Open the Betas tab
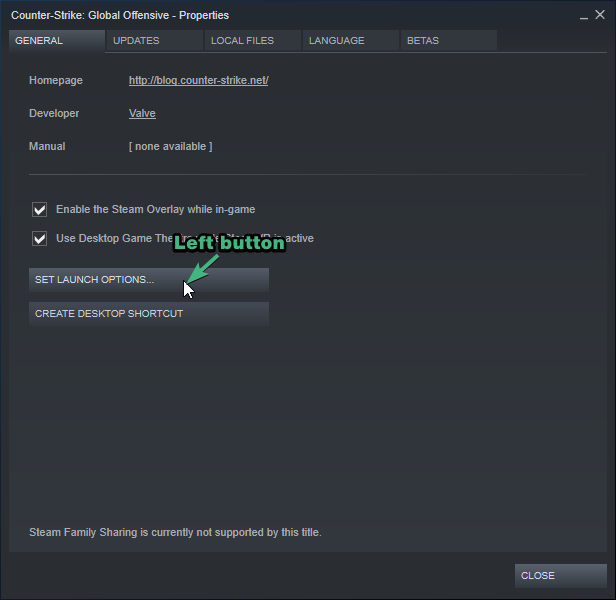The height and width of the screenshot is (600, 616). (449, 40)
